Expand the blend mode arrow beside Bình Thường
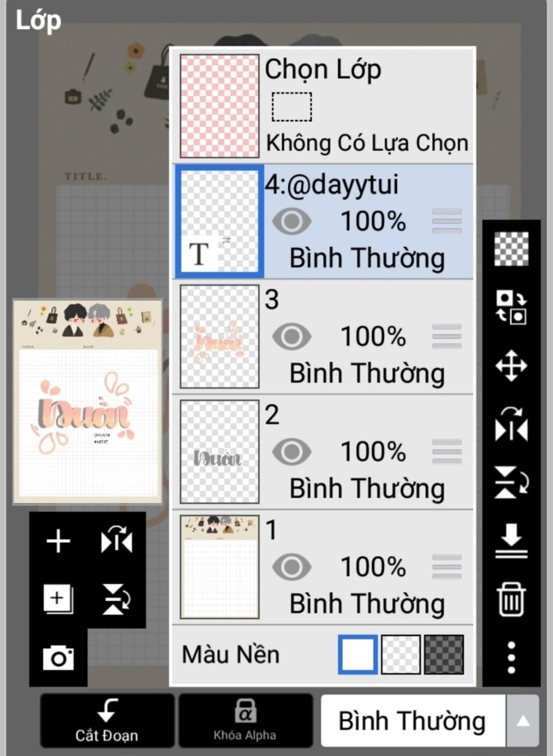The image size is (553, 756). pos(523,721)
